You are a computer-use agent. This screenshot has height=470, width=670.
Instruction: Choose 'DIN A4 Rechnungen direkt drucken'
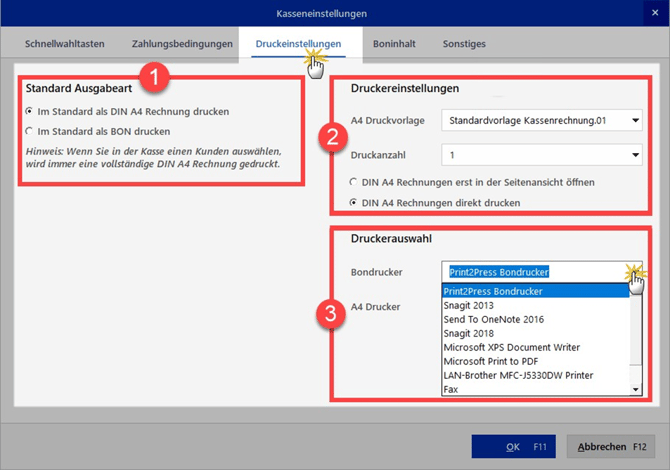point(355,203)
